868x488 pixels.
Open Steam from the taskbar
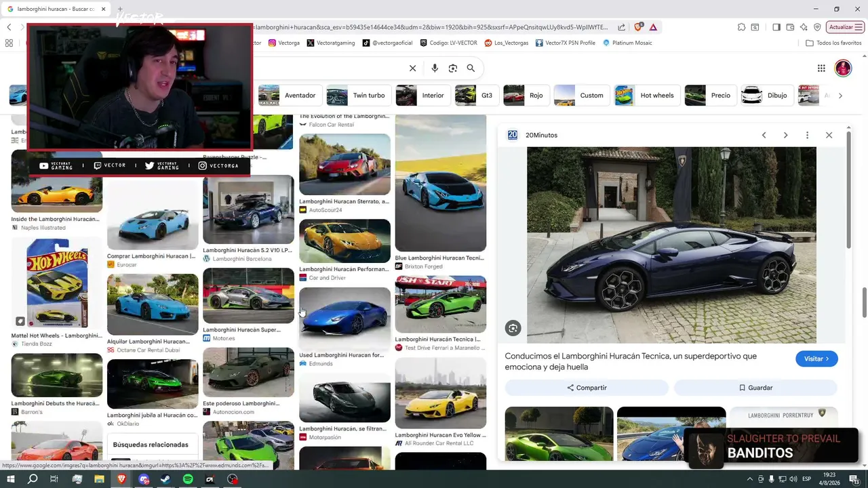165,479
